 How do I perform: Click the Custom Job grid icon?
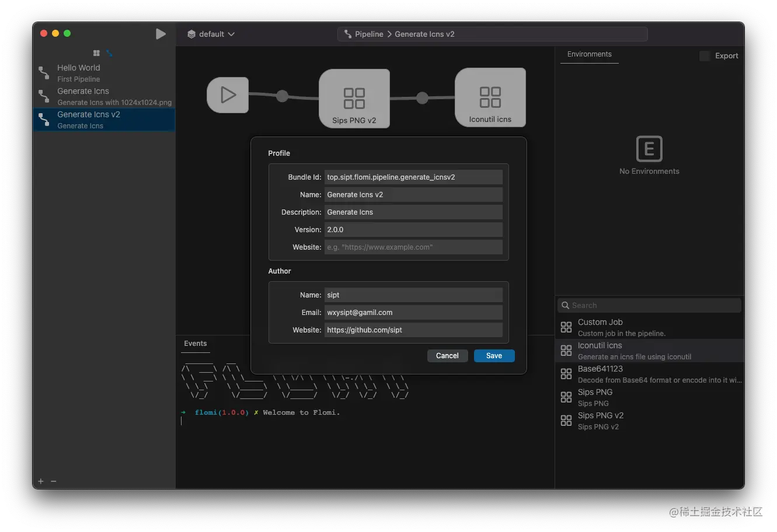point(566,327)
